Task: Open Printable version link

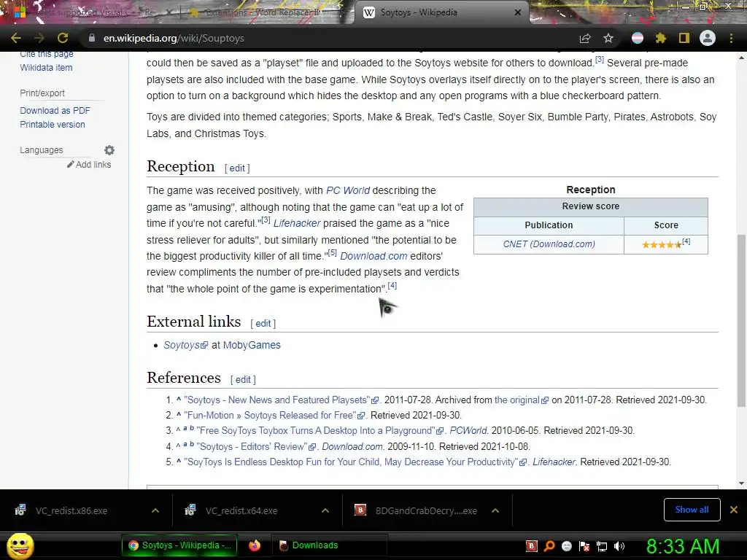Action: click(x=53, y=124)
